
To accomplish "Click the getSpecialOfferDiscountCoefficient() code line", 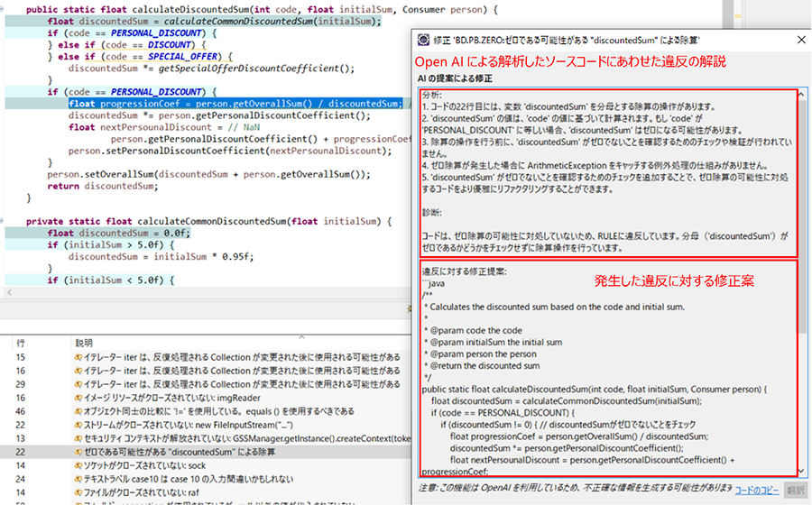I will click(x=211, y=68).
